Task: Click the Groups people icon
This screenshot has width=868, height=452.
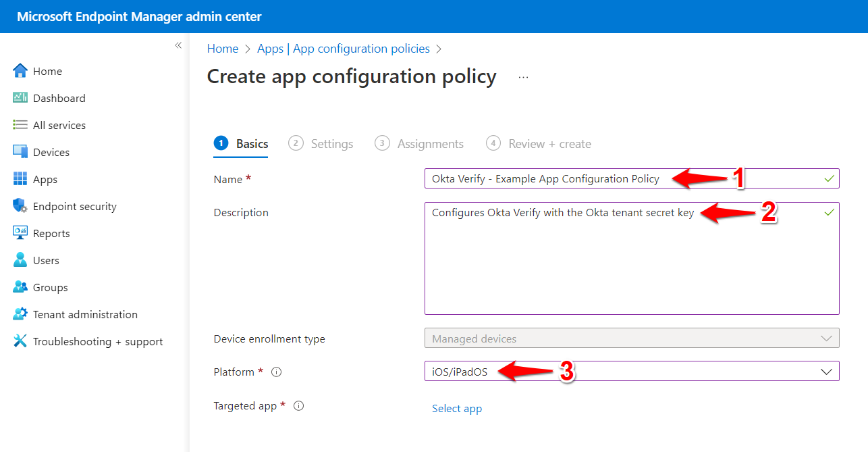Action: 20,287
